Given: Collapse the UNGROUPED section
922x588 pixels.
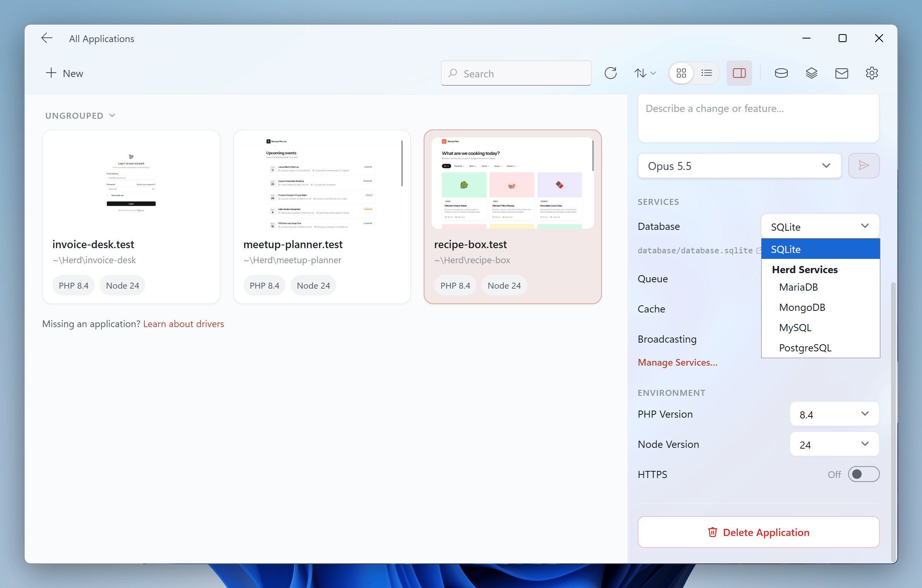Looking at the screenshot, I should pos(80,116).
